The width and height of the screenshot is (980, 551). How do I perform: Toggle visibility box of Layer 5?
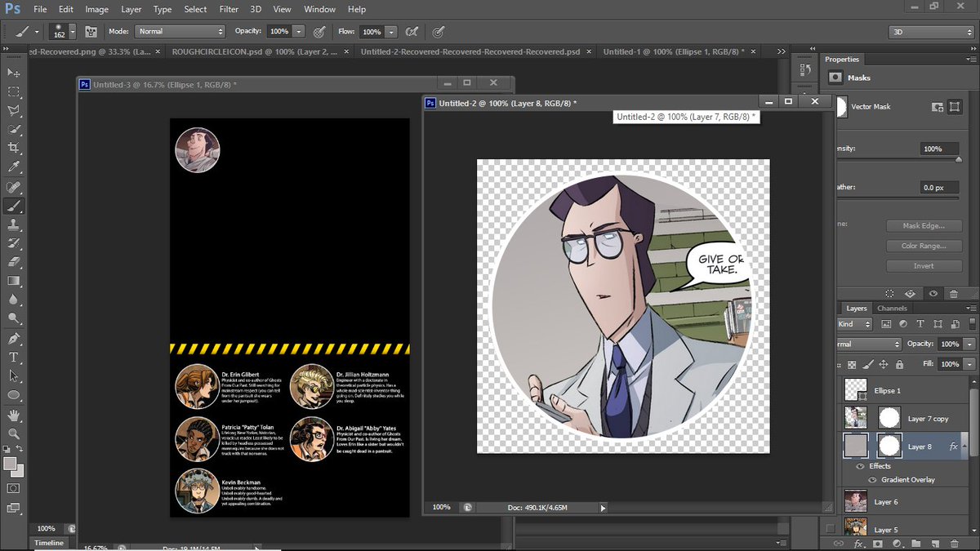[831, 528]
